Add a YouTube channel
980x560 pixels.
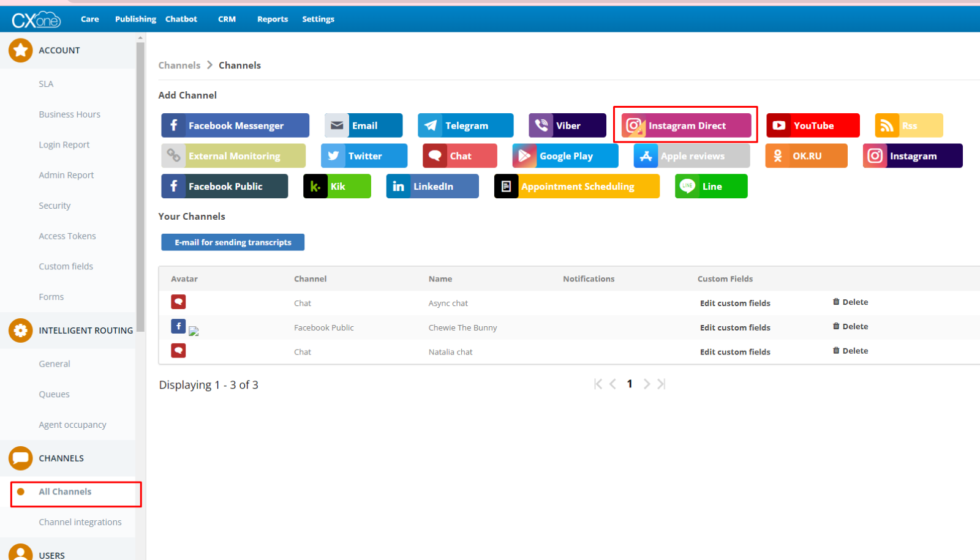(x=813, y=125)
